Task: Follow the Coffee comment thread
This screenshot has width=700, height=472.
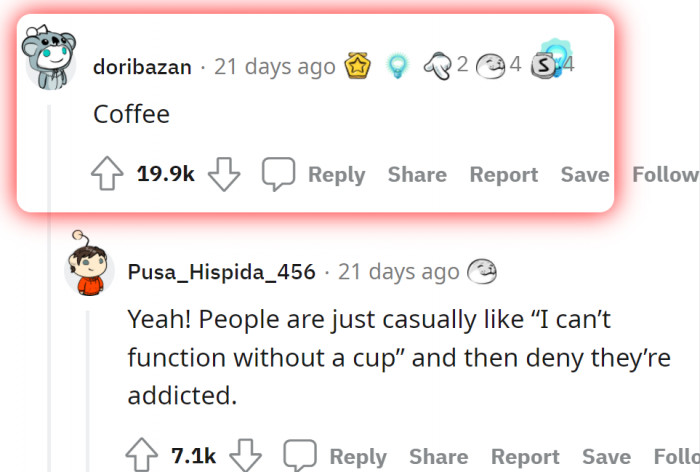Action: point(665,175)
